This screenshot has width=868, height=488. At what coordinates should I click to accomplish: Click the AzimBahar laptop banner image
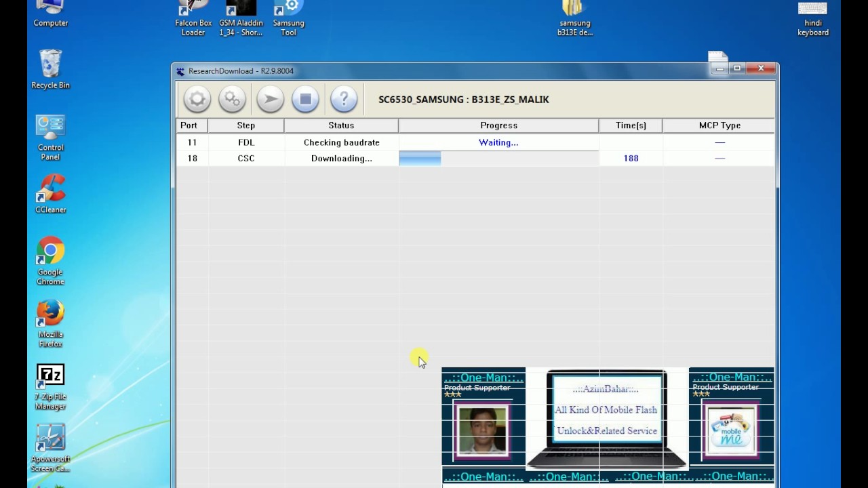click(x=607, y=419)
